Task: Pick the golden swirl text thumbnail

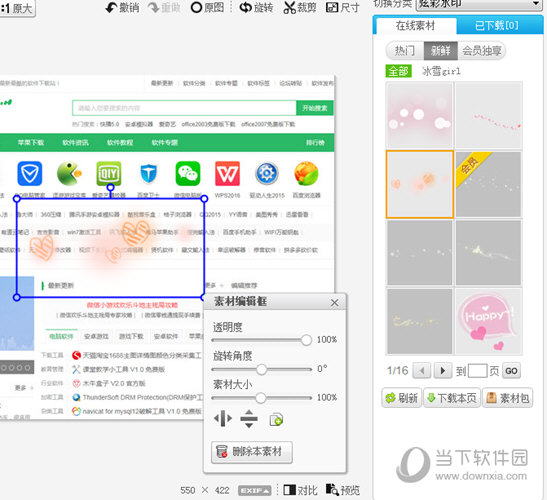Action: point(419,321)
